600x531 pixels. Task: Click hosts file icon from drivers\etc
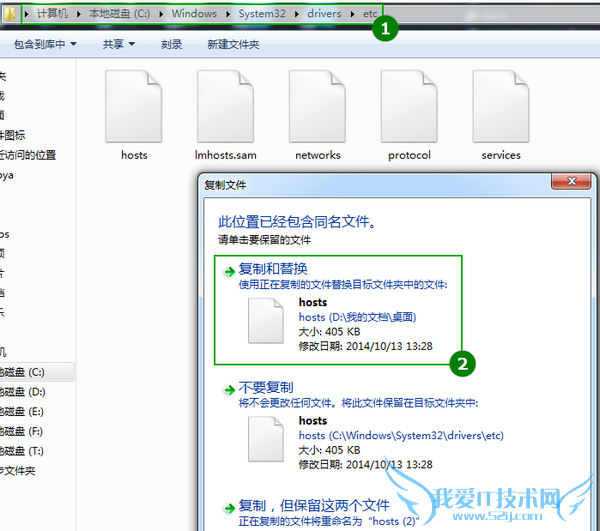point(266,439)
